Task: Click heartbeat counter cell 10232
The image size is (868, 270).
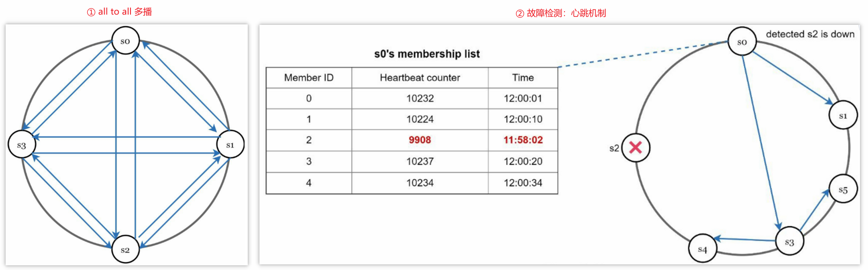Action: pos(420,98)
